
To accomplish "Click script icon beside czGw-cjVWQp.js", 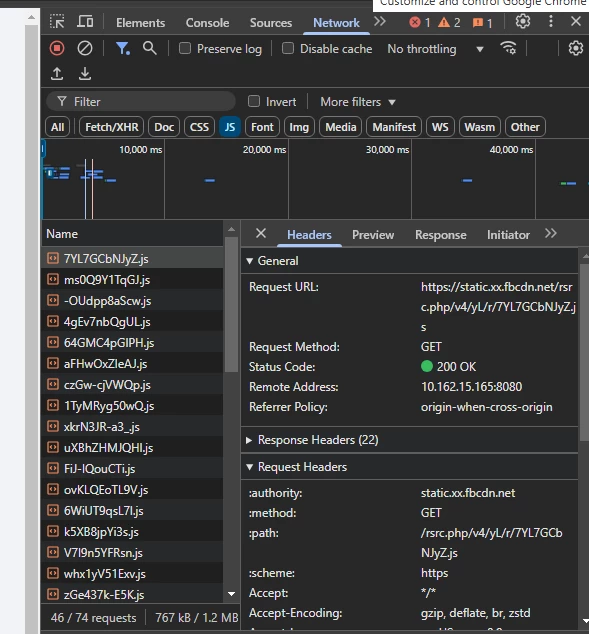I will point(53,384).
